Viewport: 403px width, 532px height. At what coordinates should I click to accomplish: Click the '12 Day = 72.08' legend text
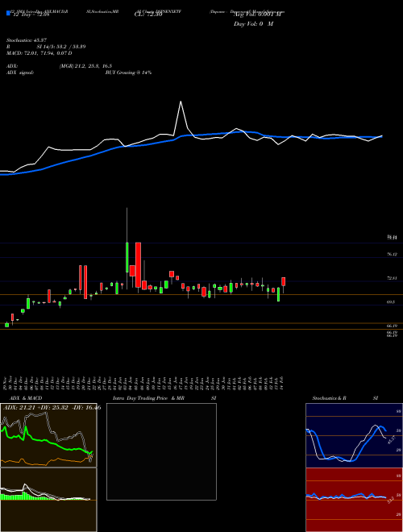tap(31, 15)
